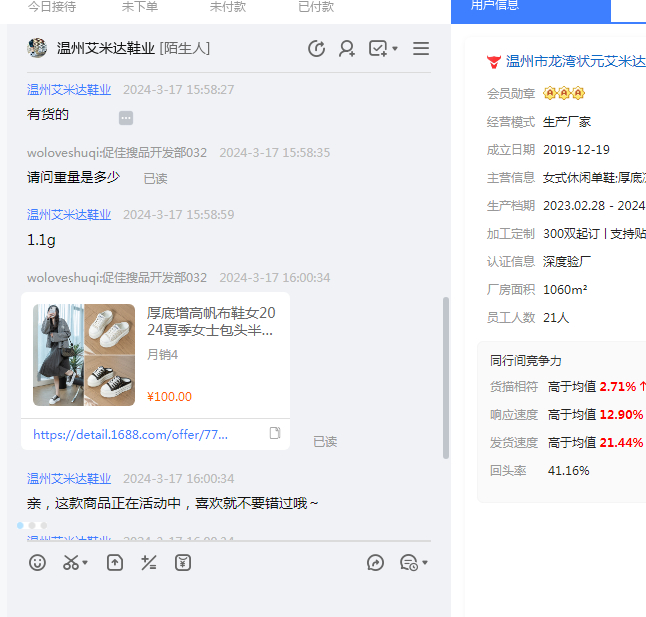
Task: Click the chat message scrollbar
Action: 446,378
